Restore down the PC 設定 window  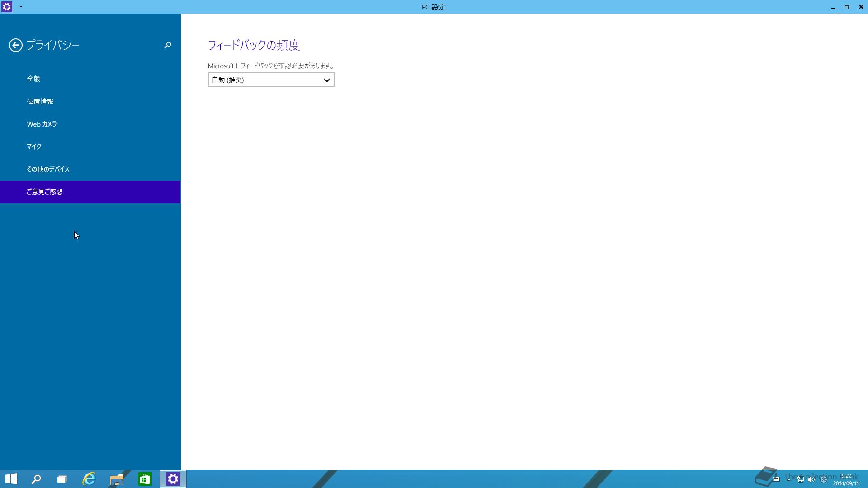coord(847,7)
